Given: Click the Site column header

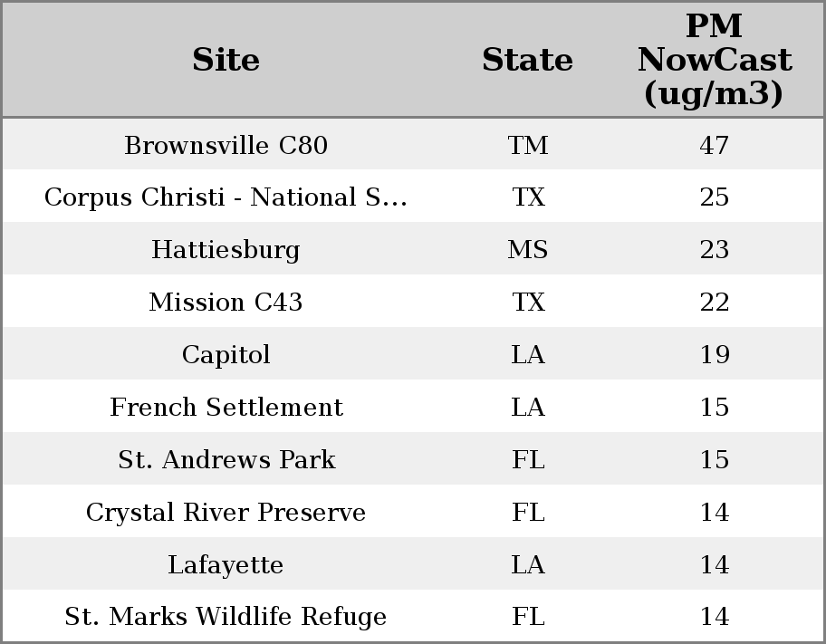Looking at the screenshot, I should (226, 60).
